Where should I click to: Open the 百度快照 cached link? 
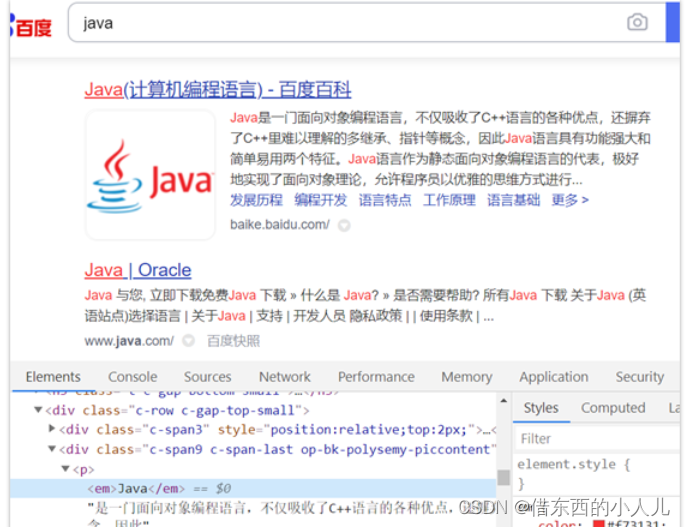(x=233, y=341)
